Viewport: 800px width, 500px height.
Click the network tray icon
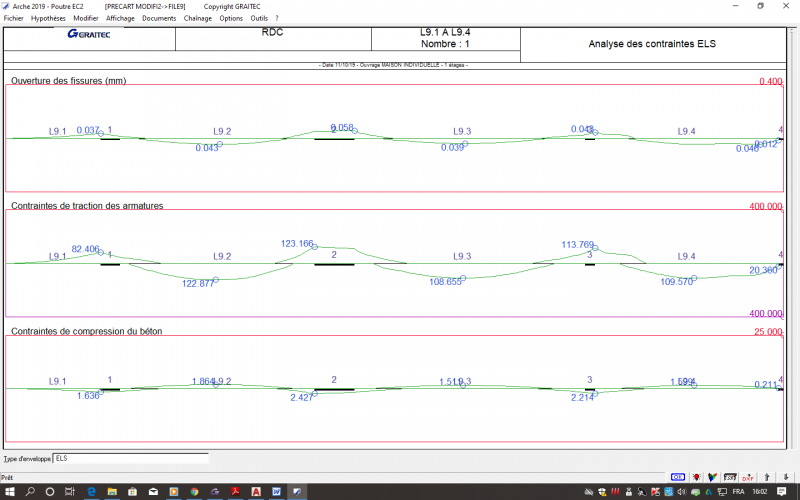tap(722, 492)
